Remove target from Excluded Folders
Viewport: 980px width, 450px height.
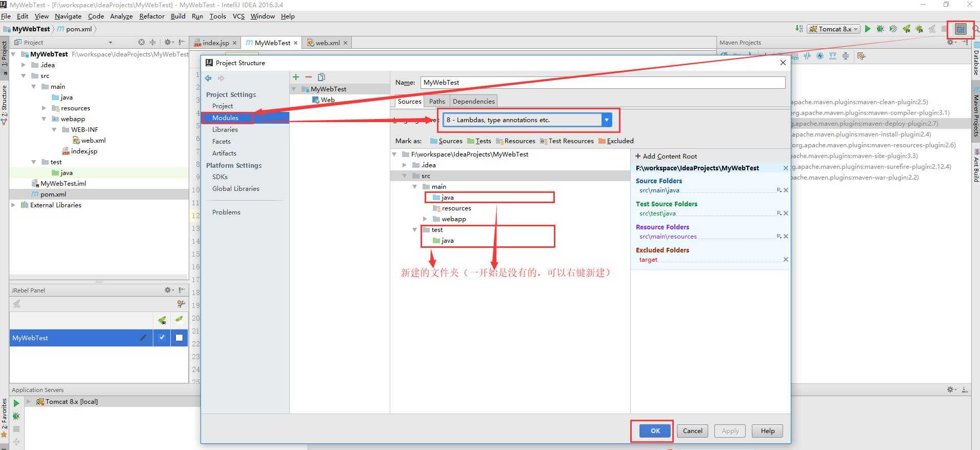786,260
